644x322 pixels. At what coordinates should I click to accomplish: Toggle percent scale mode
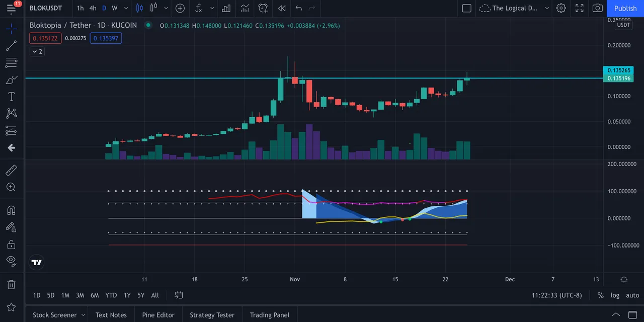click(x=600, y=295)
